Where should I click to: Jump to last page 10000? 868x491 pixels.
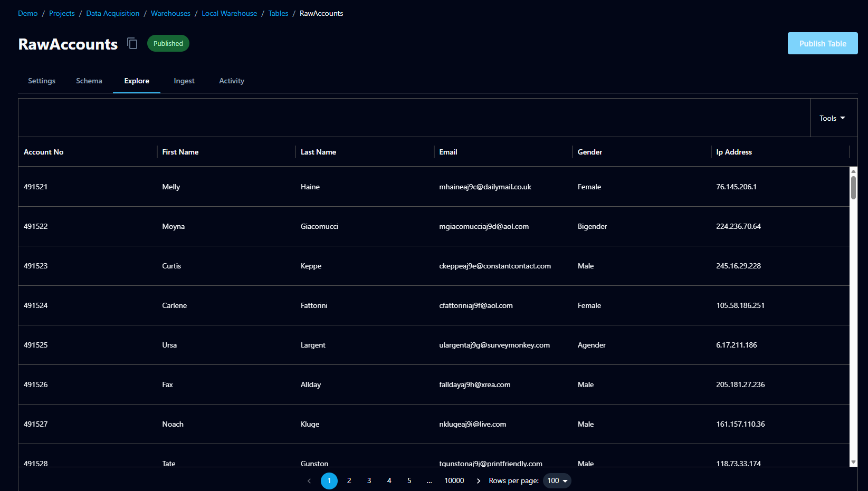click(454, 481)
